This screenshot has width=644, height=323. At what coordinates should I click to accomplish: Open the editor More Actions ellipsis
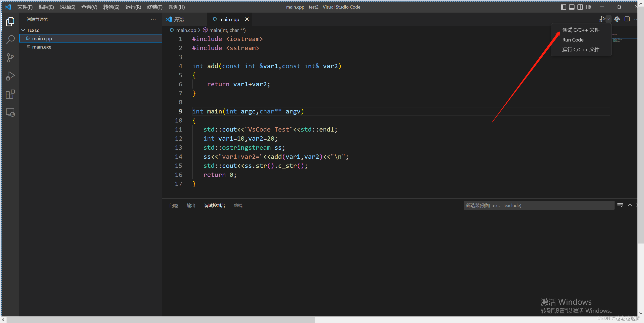point(636,19)
